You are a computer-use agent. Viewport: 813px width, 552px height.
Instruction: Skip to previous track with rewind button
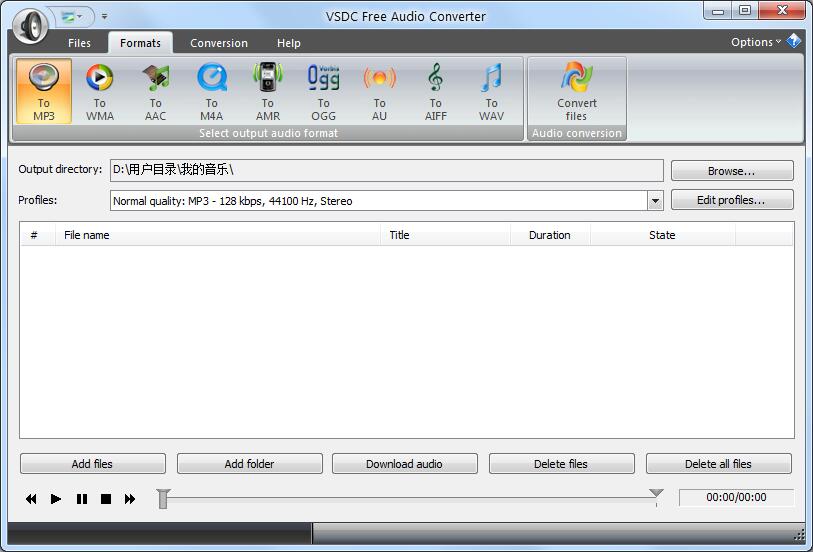31,499
